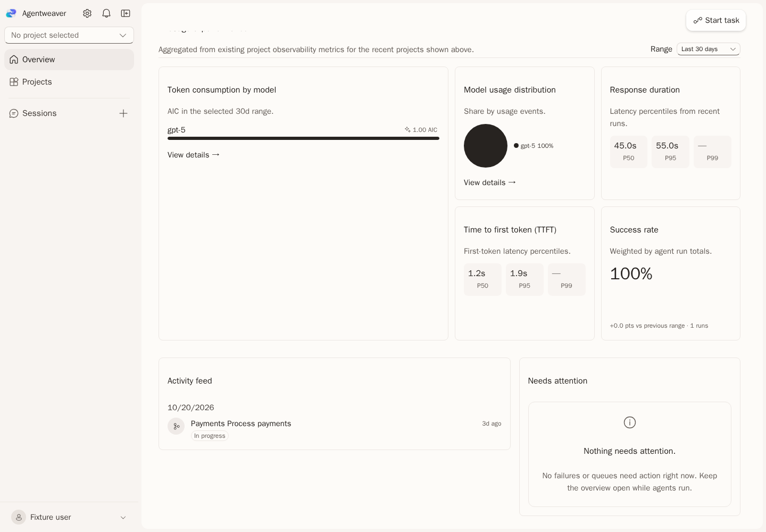Click the 1.9s P95 TTFT tile

[524, 279]
